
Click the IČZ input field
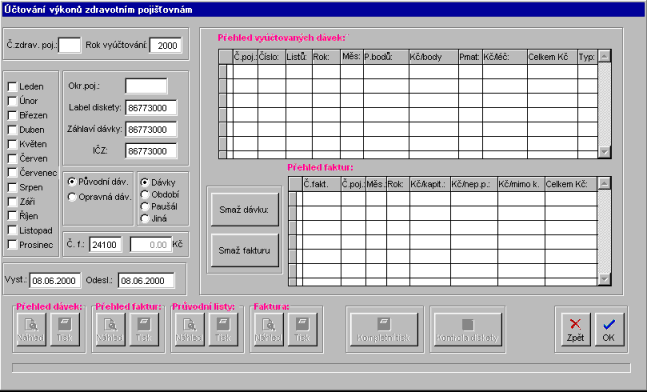151,151
